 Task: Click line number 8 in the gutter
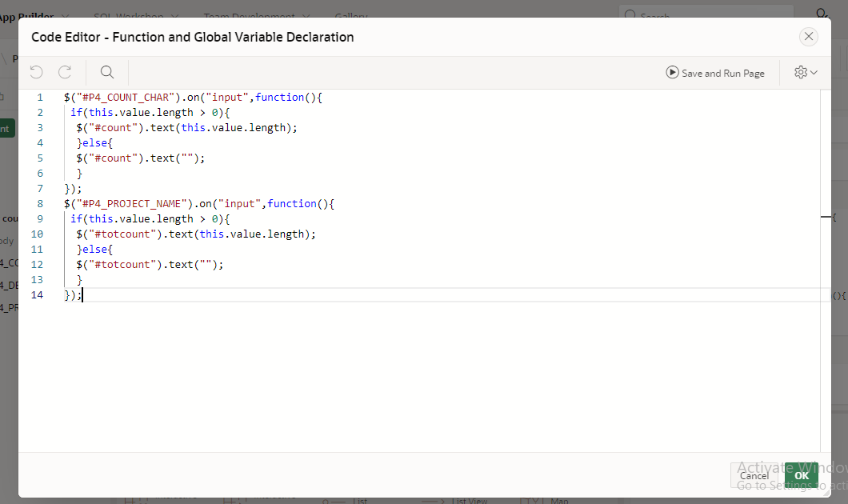tap(39, 204)
